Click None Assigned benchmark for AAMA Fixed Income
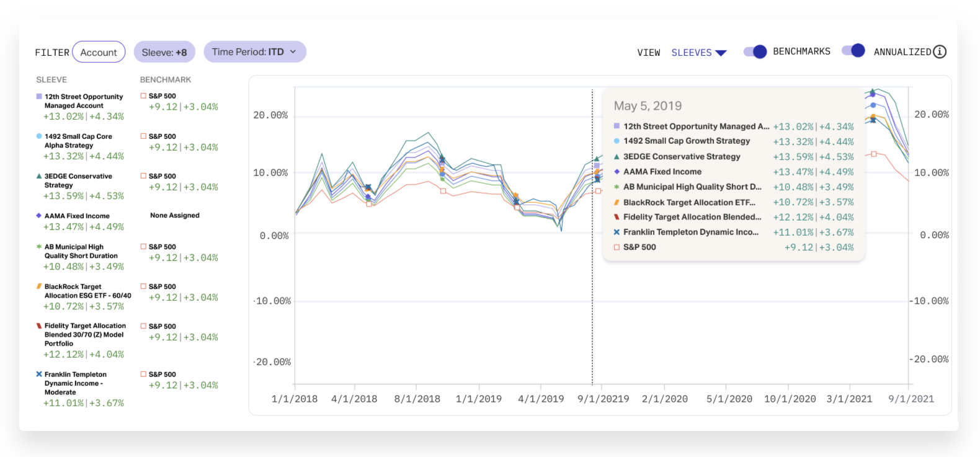 174,216
